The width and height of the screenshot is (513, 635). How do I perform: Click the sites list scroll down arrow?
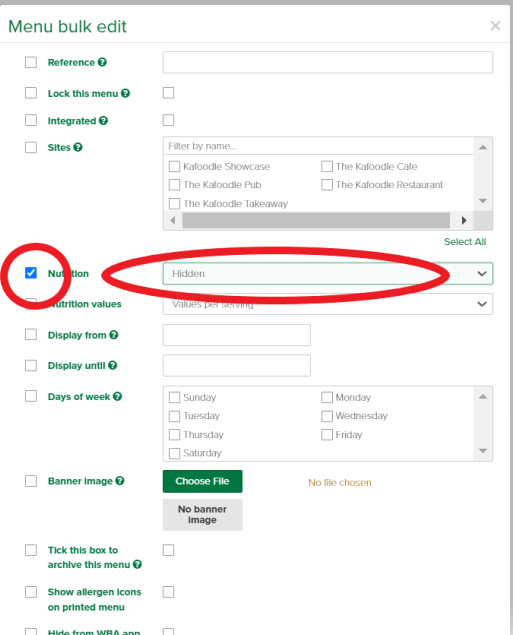pos(483,201)
